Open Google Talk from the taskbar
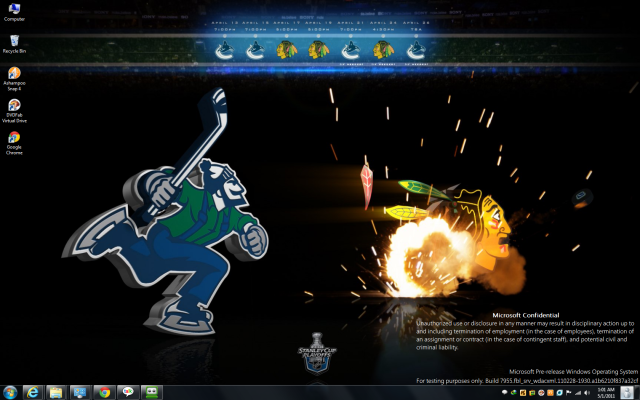Image resolution: width=640 pixels, height=400 pixels. [x=128, y=392]
